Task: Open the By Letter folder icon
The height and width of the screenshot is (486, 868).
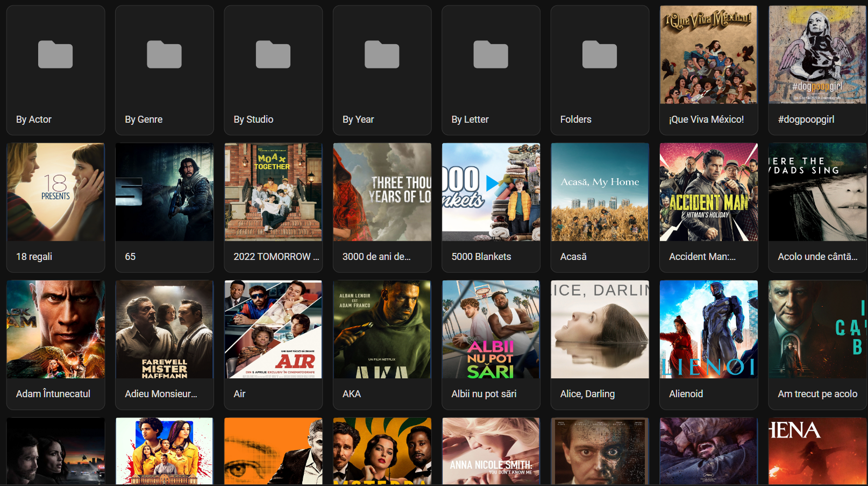Action: [x=490, y=54]
